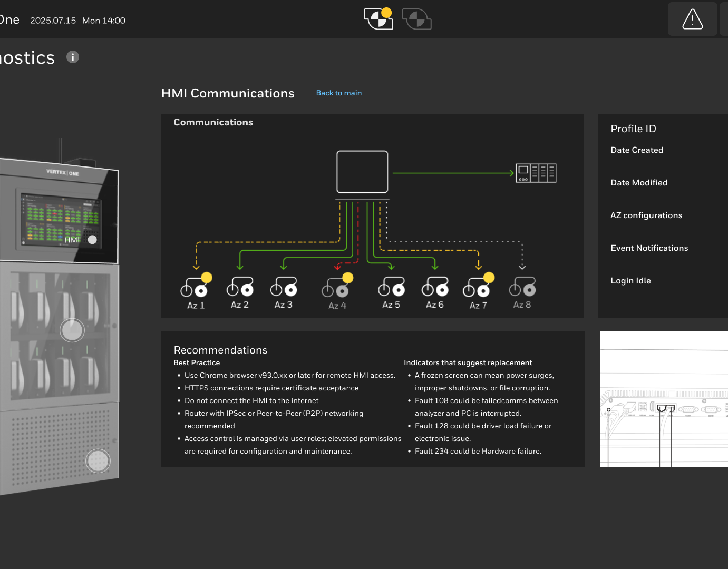Click Indicators that suggest replacement subheading
The height and width of the screenshot is (569, 728).
coord(468,363)
